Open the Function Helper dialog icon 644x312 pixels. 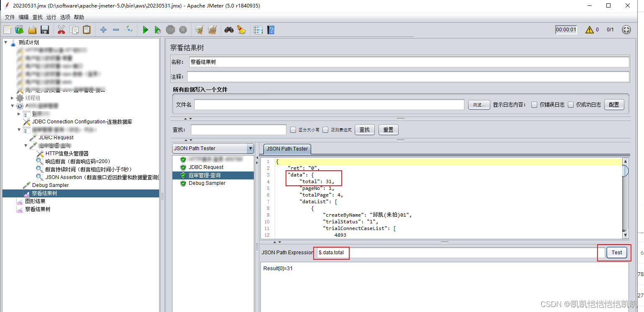point(258,30)
